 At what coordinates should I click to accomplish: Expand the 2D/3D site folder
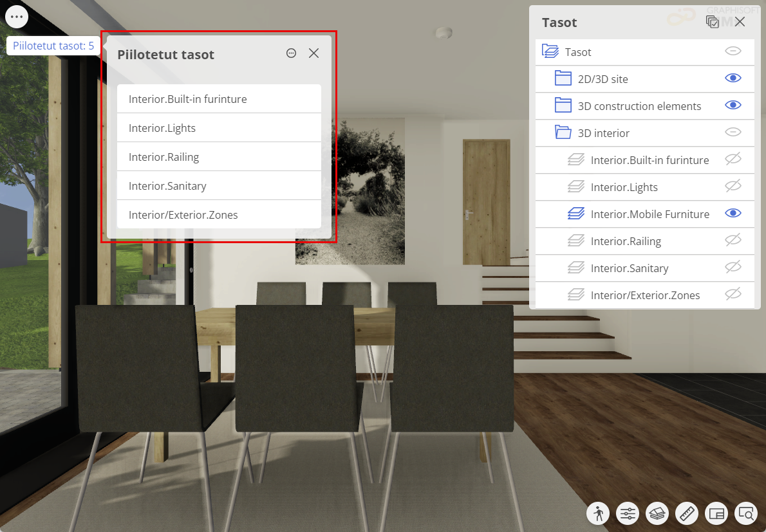(563, 78)
